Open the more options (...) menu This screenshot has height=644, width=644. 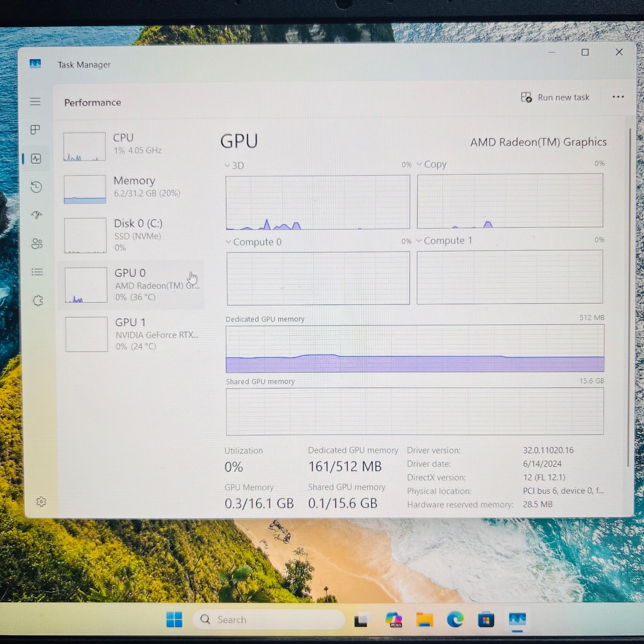(x=618, y=97)
